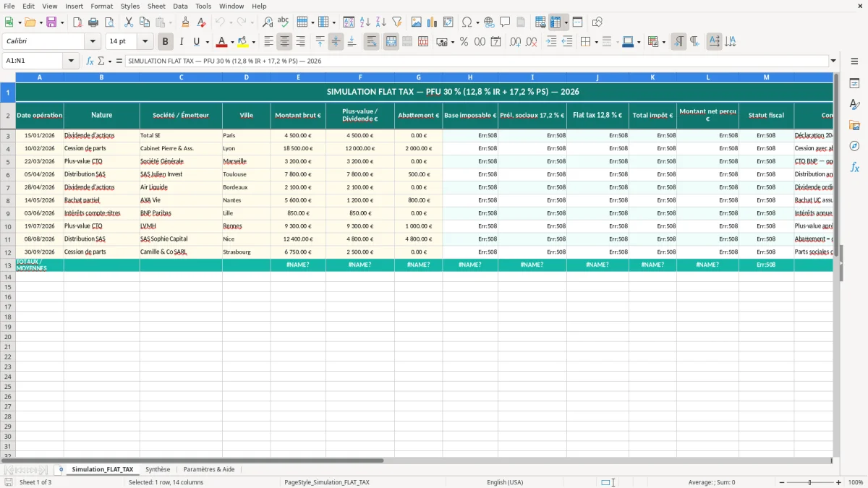The height and width of the screenshot is (488, 868).
Task: Expand the formula bar
Action: point(833,61)
